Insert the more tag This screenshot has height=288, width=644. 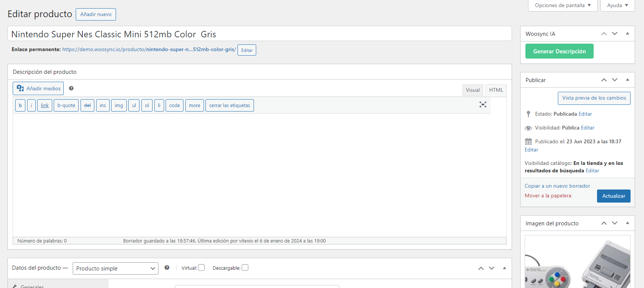(x=194, y=105)
